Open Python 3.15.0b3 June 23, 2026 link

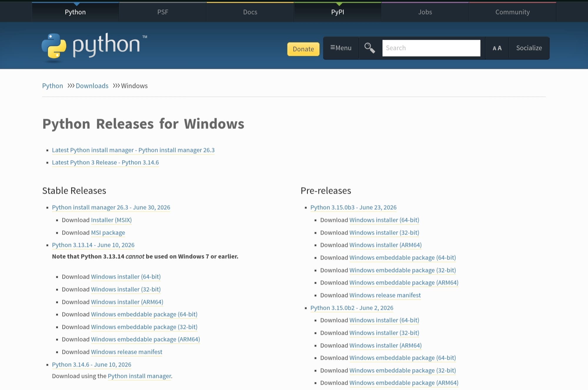(353, 207)
